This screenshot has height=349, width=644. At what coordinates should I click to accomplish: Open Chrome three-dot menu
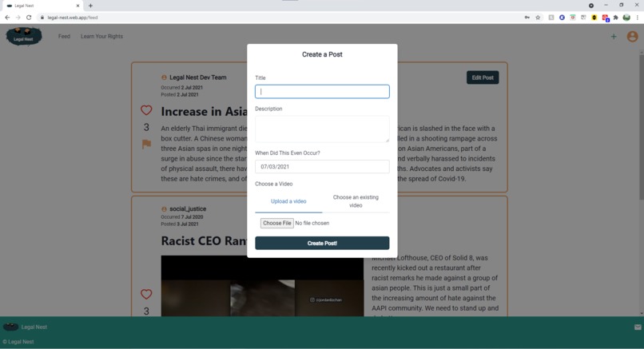[638, 18]
